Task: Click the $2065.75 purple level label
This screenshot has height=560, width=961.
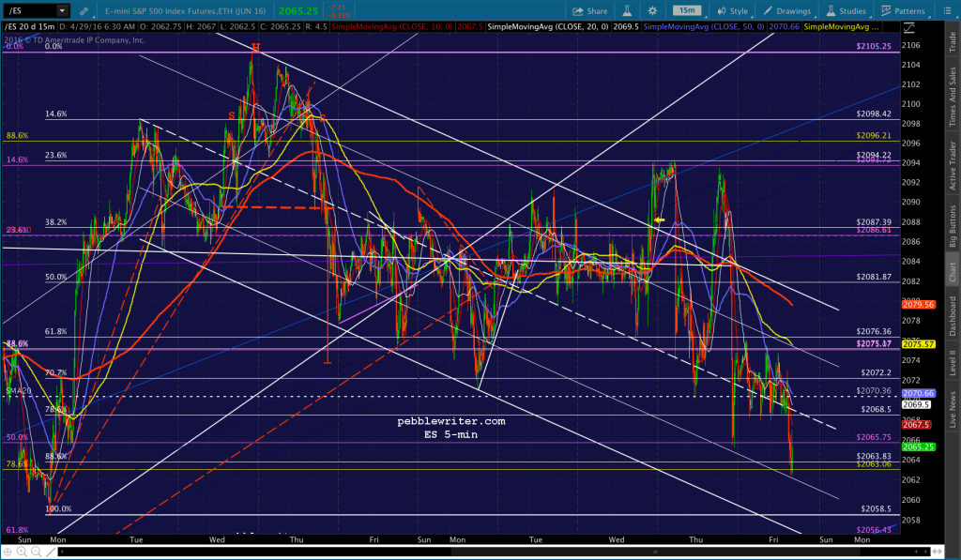Action: point(874,437)
